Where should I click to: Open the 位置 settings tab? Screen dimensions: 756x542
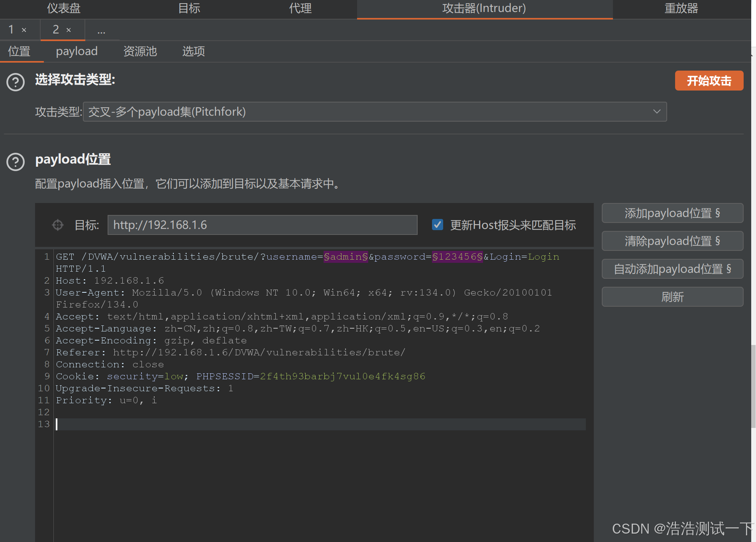click(19, 51)
